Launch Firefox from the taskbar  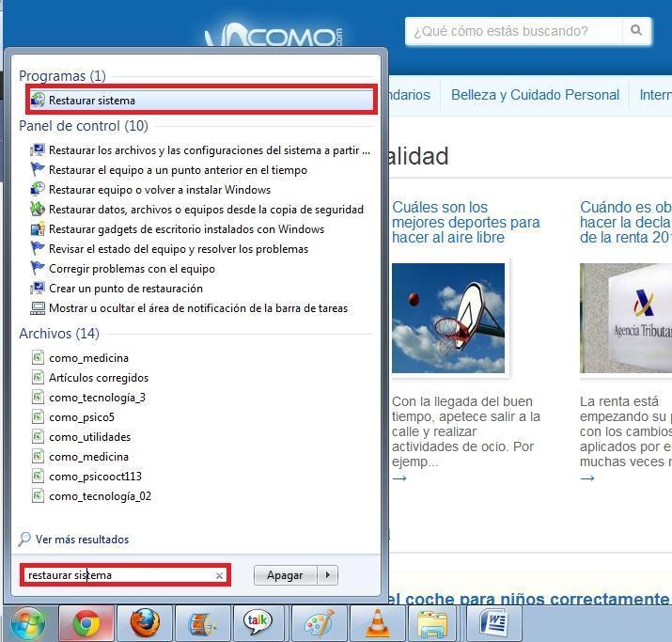pyautogui.click(x=145, y=622)
